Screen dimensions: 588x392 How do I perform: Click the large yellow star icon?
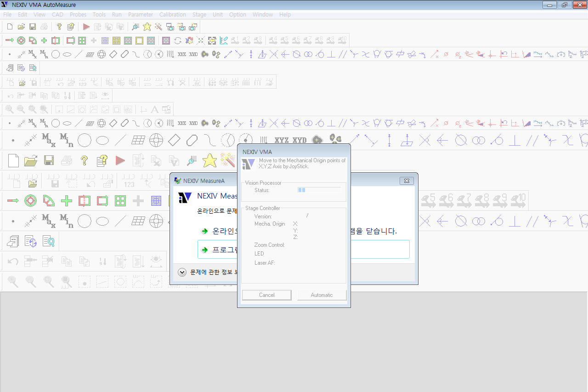tap(209, 160)
